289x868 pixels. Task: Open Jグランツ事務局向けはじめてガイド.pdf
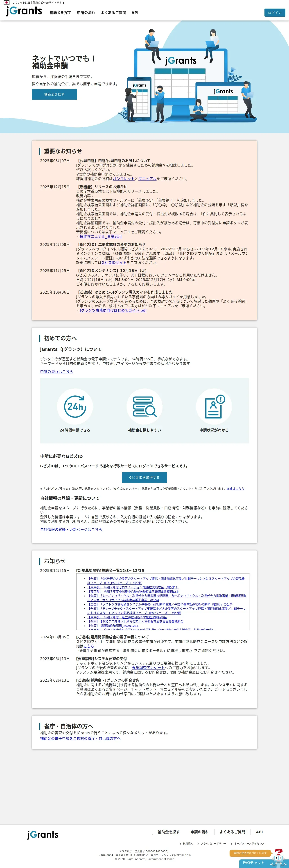[x=113, y=310]
